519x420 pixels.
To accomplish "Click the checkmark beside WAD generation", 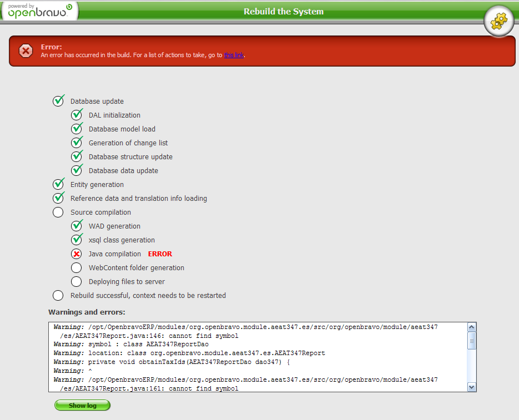I will point(77,226).
